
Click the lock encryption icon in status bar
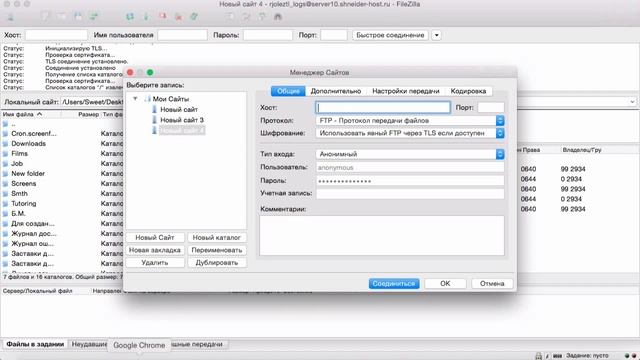pos(539,356)
